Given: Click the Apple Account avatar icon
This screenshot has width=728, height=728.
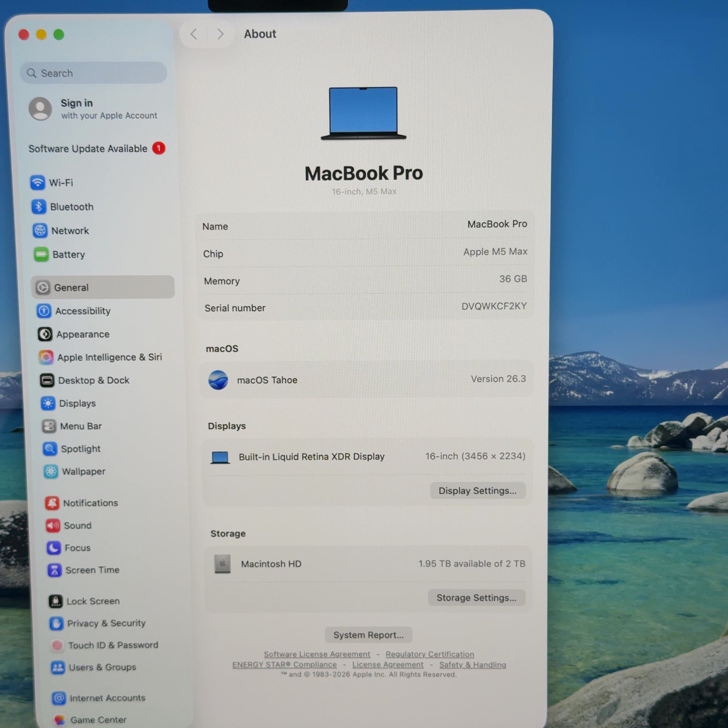Looking at the screenshot, I should tap(40, 109).
